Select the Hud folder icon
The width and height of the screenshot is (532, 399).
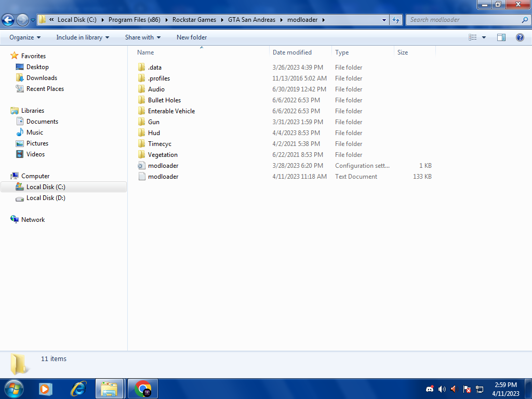click(x=141, y=132)
